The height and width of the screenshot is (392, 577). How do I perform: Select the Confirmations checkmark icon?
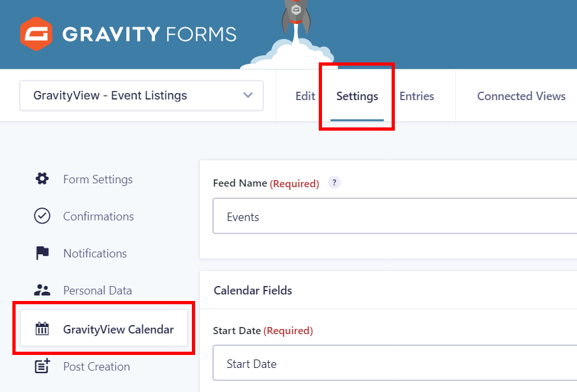(x=42, y=216)
